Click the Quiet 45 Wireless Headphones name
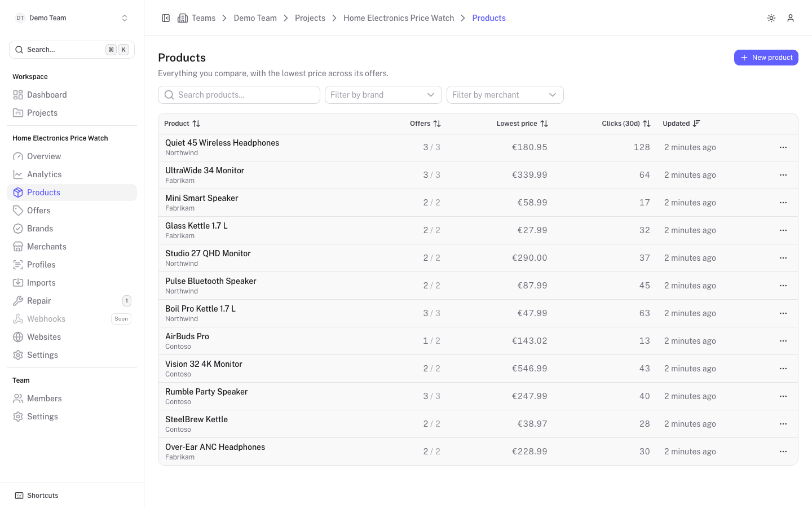The image size is (812, 508). point(222,143)
